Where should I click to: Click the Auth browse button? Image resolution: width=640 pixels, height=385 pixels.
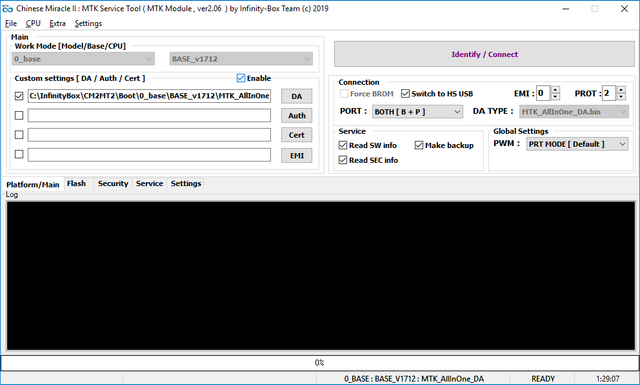pyautogui.click(x=297, y=116)
